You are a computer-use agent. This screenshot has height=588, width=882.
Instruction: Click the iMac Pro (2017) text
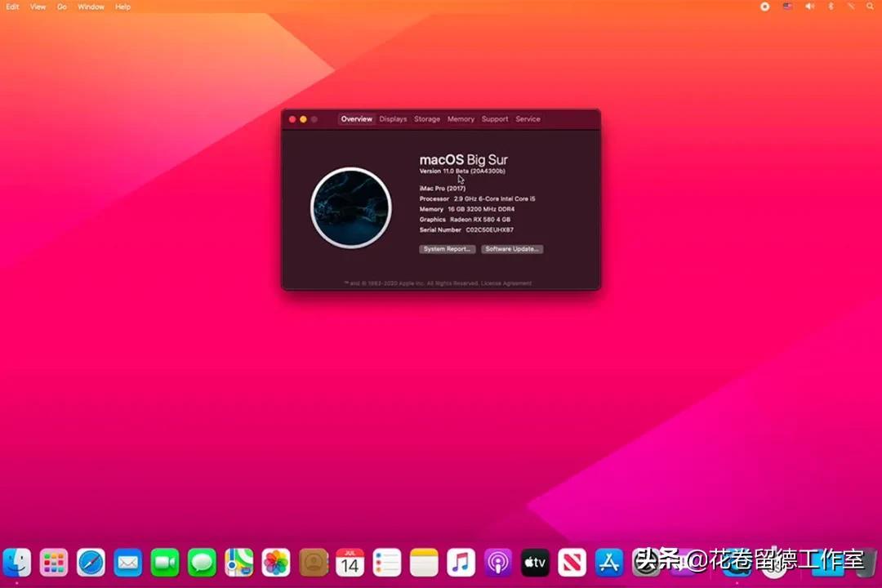[442, 189]
